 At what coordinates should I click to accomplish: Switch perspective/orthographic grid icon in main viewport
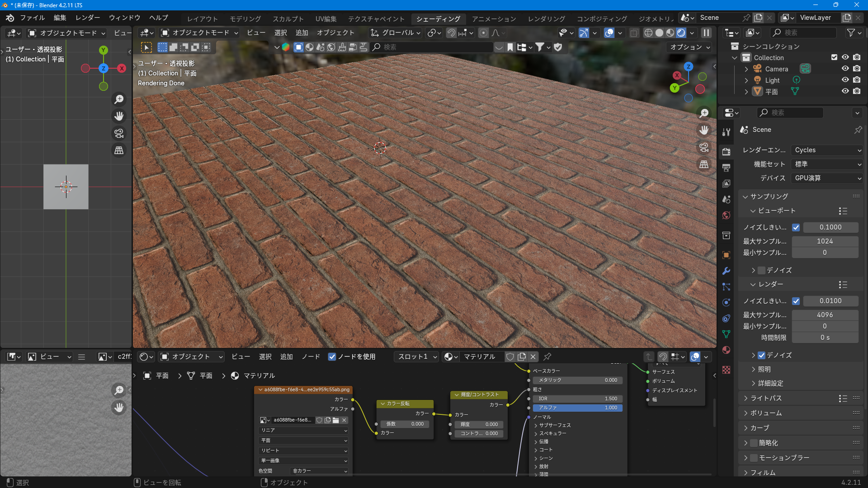click(704, 164)
